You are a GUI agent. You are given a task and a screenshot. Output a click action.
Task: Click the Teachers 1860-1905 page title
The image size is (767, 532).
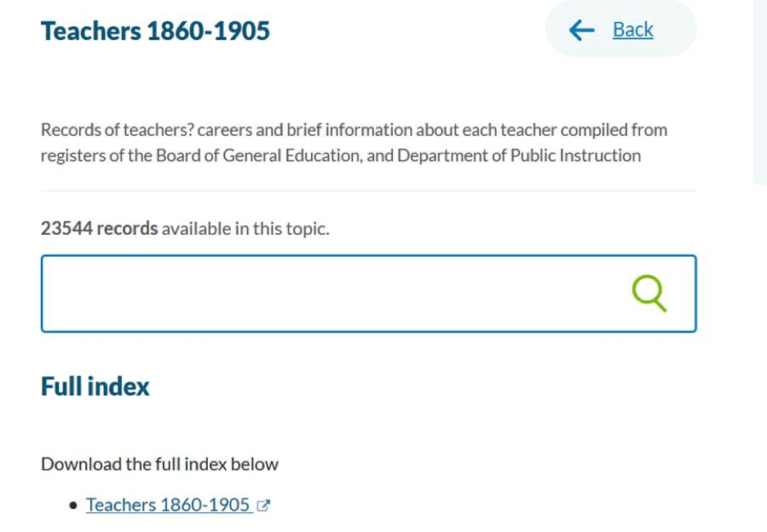[x=156, y=31]
